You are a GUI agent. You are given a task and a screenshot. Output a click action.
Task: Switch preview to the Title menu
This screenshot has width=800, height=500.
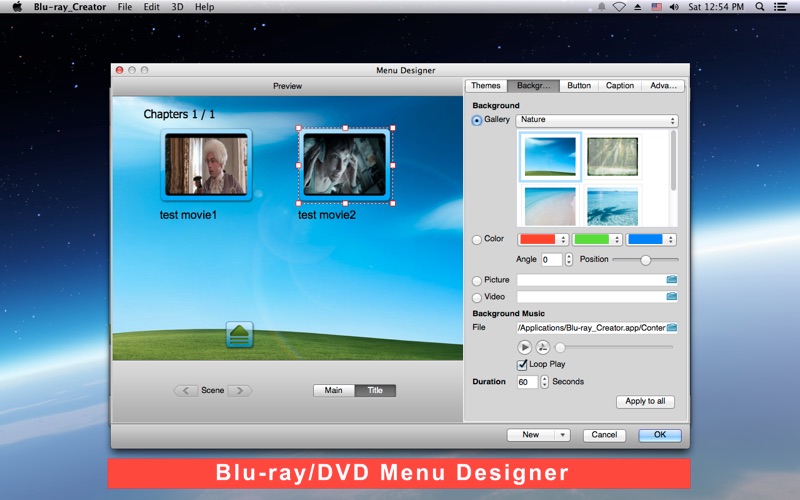point(375,390)
